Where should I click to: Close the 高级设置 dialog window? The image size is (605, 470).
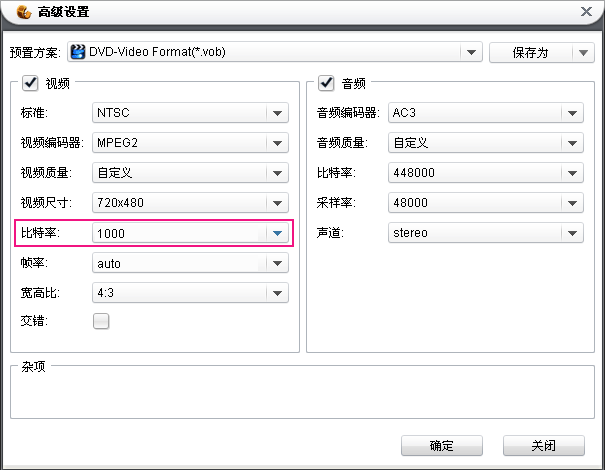coord(585,12)
